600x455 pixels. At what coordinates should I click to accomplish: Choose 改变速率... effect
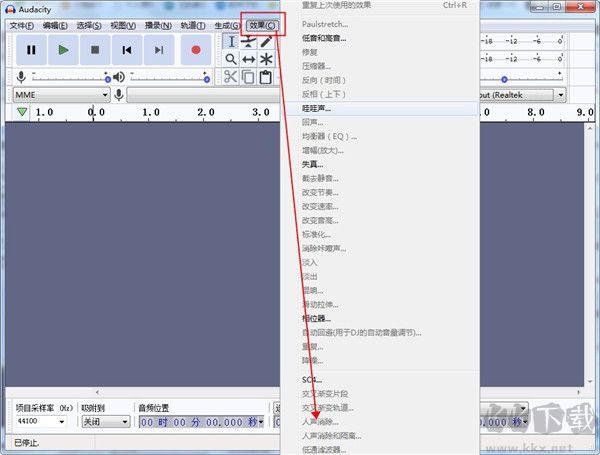click(x=380, y=207)
